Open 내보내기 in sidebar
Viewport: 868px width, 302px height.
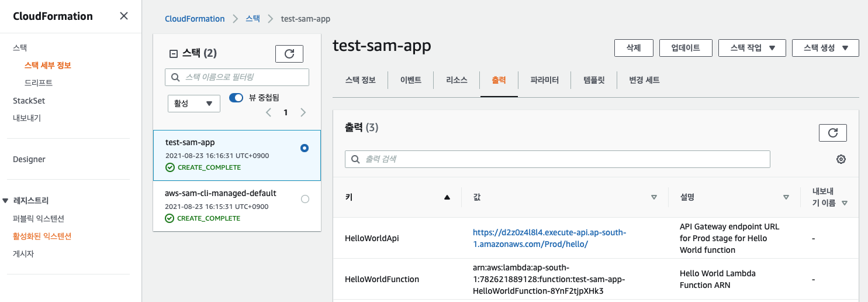click(27, 118)
